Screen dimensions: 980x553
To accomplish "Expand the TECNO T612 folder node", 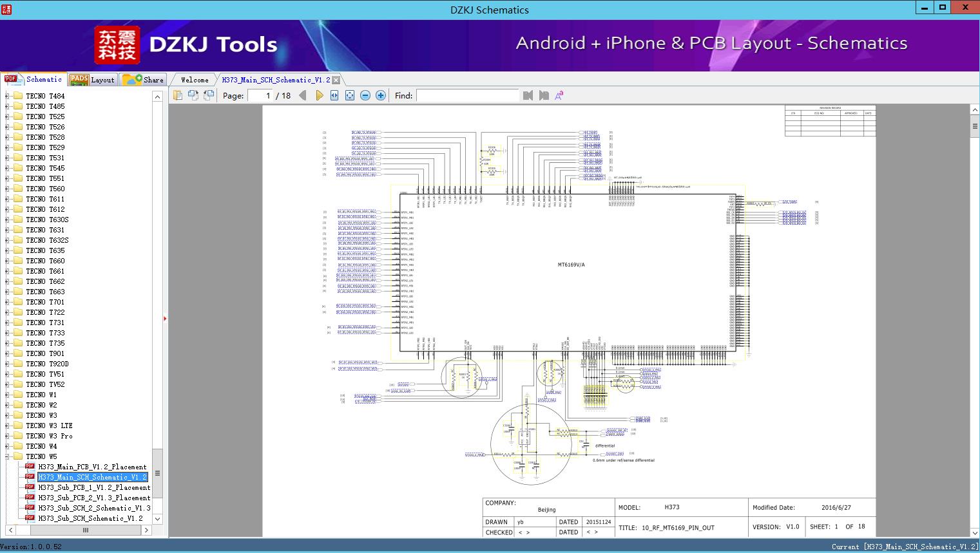I will pyautogui.click(x=7, y=209).
